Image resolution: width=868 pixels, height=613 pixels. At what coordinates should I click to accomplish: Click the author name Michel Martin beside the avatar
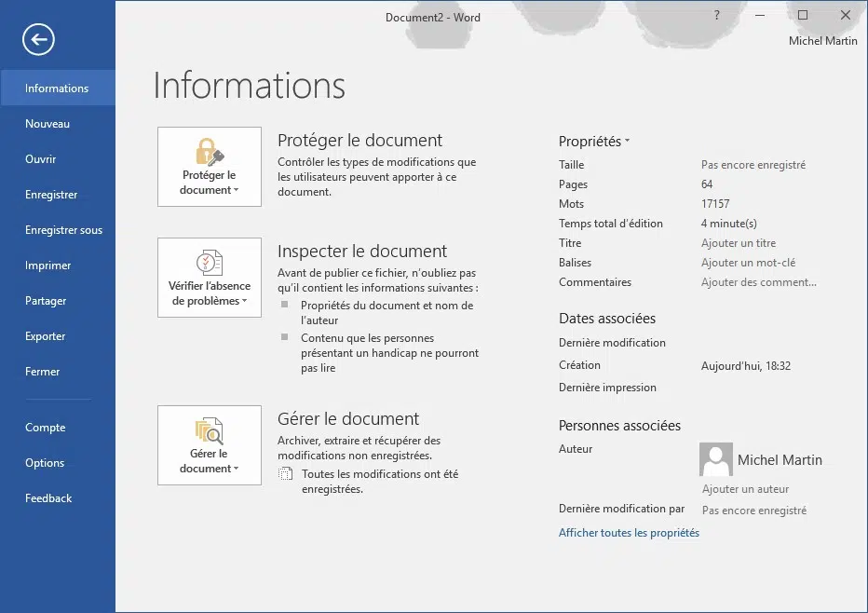pos(780,459)
